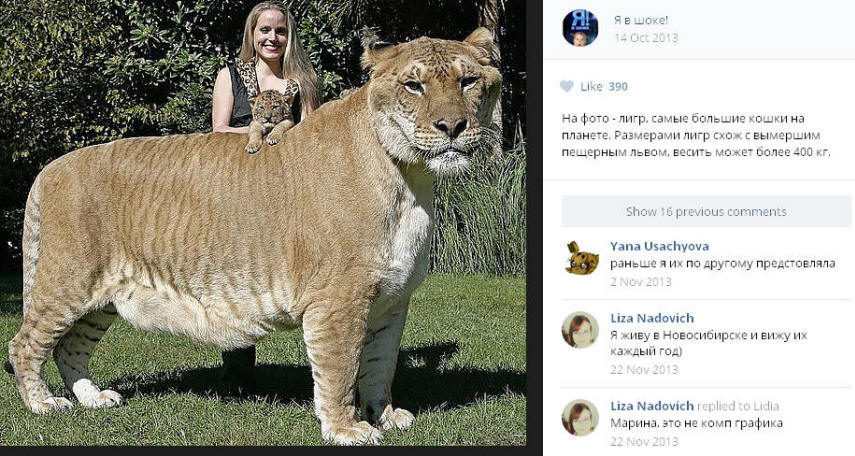Click the first 22 Nov 2013 date
Screen dimensions: 855x456
pyautogui.click(x=644, y=369)
